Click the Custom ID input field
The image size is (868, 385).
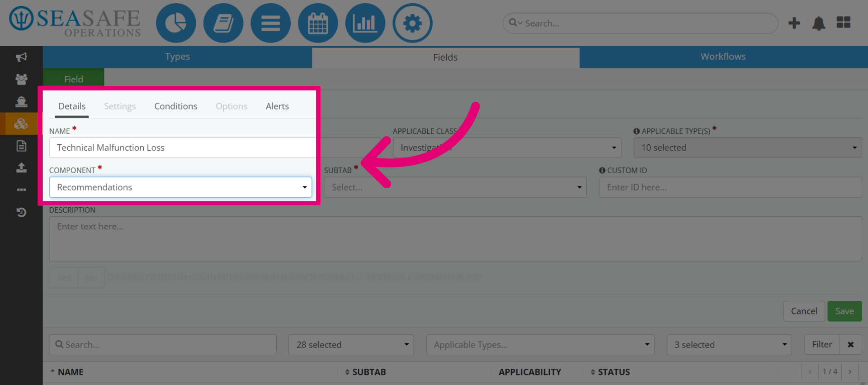coord(730,187)
